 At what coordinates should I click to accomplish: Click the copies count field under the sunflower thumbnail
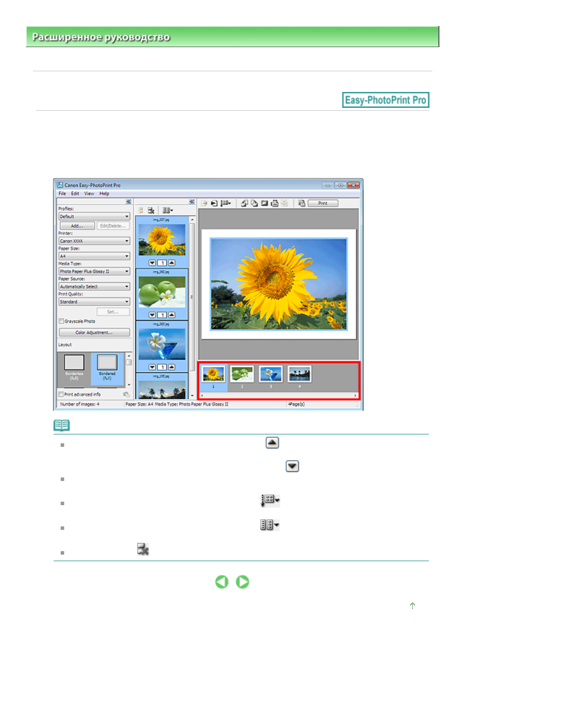tap(162, 263)
